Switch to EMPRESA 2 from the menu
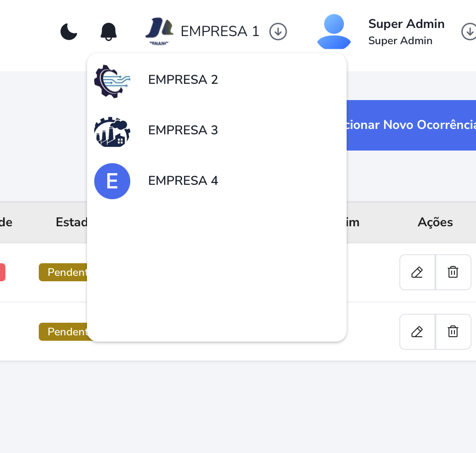Image resolution: width=476 pixels, height=453 pixels. coord(183,79)
